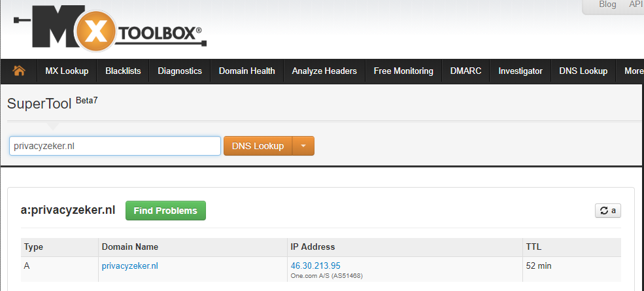The image size is (644, 291).
Task: Go to the Home icon in navbar
Action: click(19, 71)
